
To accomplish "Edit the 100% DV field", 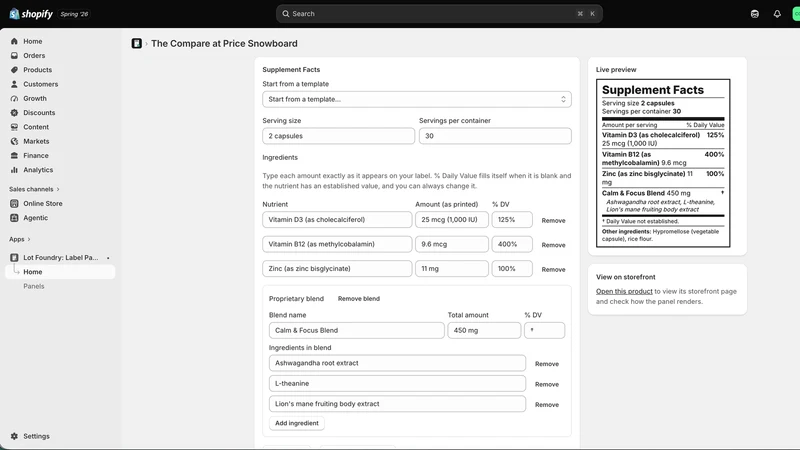I will coord(512,269).
